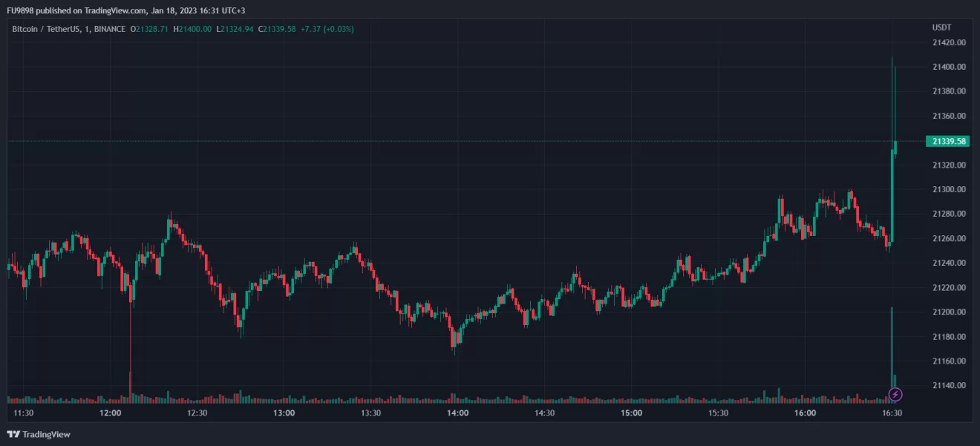980x446 pixels.
Task: Click the 16:30 time axis label
Action: click(x=892, y=413)
